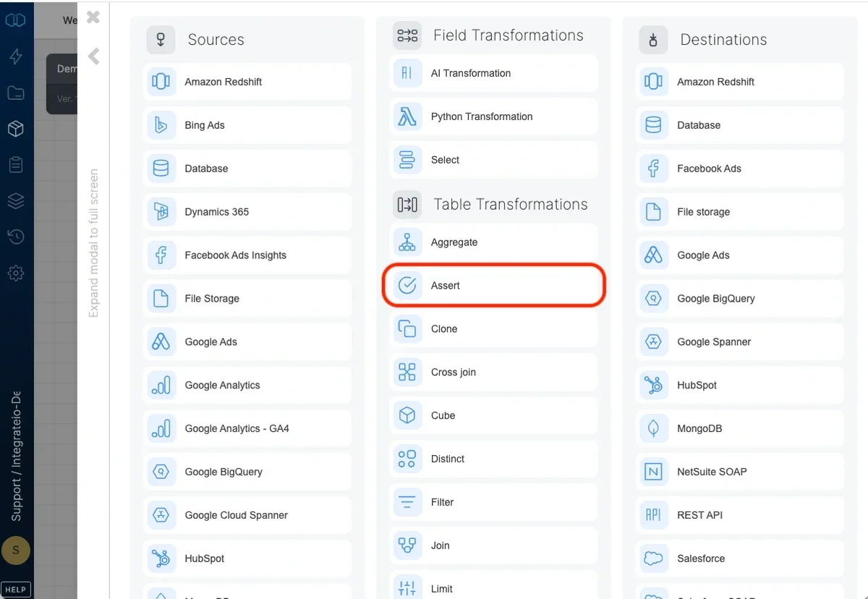Open the version history icon in the sidebar
The height and width of the screenshot is (599, 868).
(16, 237)
